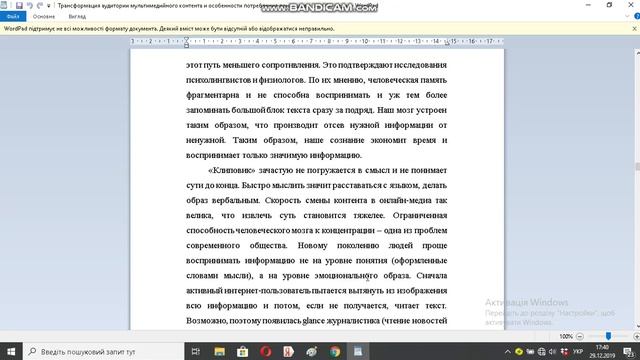This screenshot has height=360, width=640.
Task: Switch to the Вигляд ribbon tab
Action: point(77,16)
